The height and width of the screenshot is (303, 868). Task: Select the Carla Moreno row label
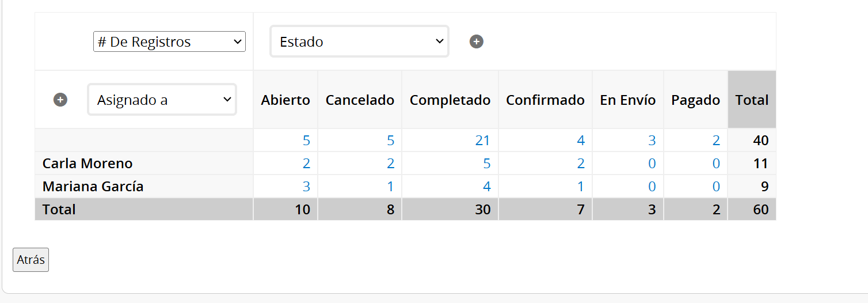87,164
